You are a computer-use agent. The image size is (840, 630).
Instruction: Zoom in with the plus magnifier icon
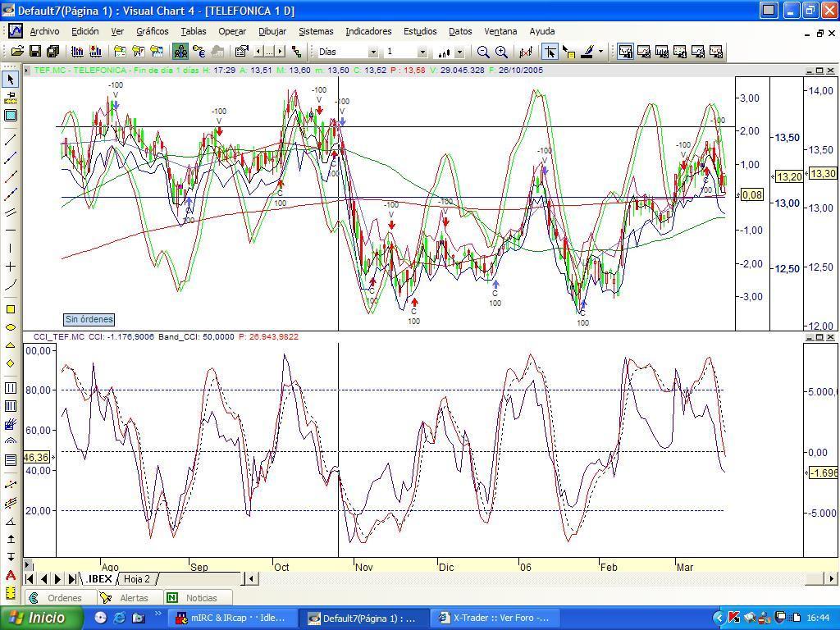point(501,52)
